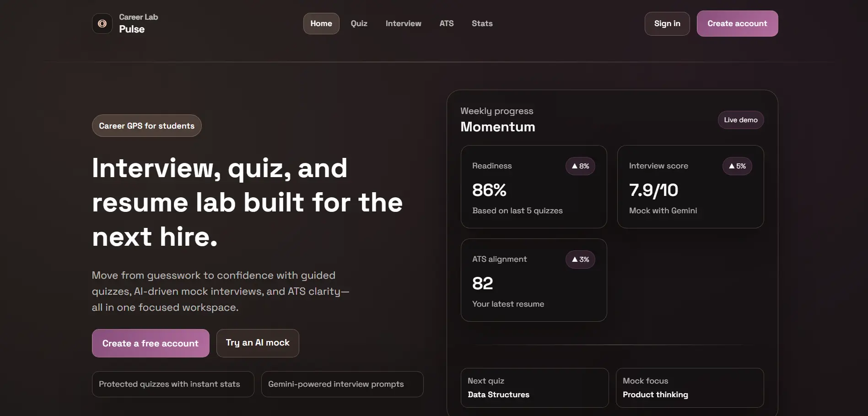This screenshot has width=868, height=416.
Task: Click the Readiness 8% up-arrow badge
Action: [580, 166]
